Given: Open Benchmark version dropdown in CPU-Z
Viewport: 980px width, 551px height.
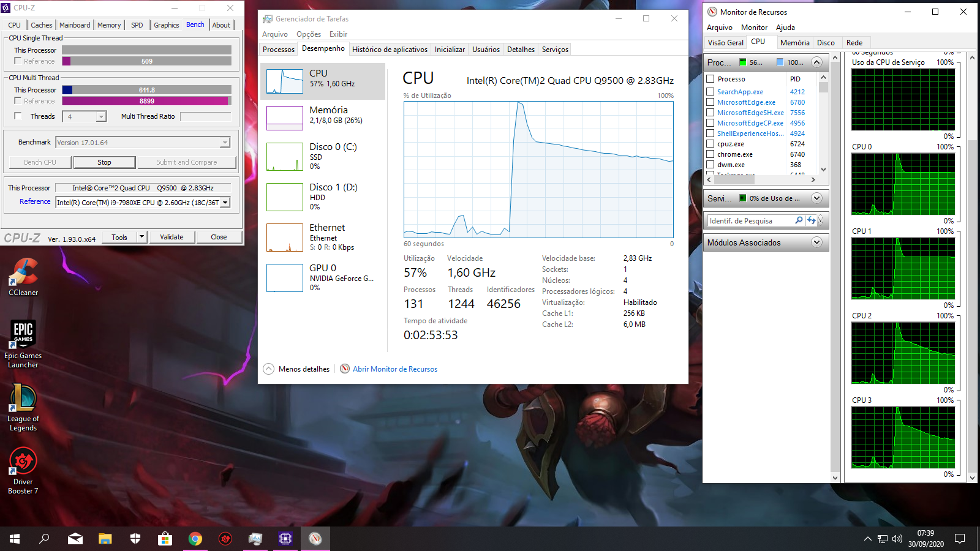Looking at the screenshot, I should coord(225,143).
